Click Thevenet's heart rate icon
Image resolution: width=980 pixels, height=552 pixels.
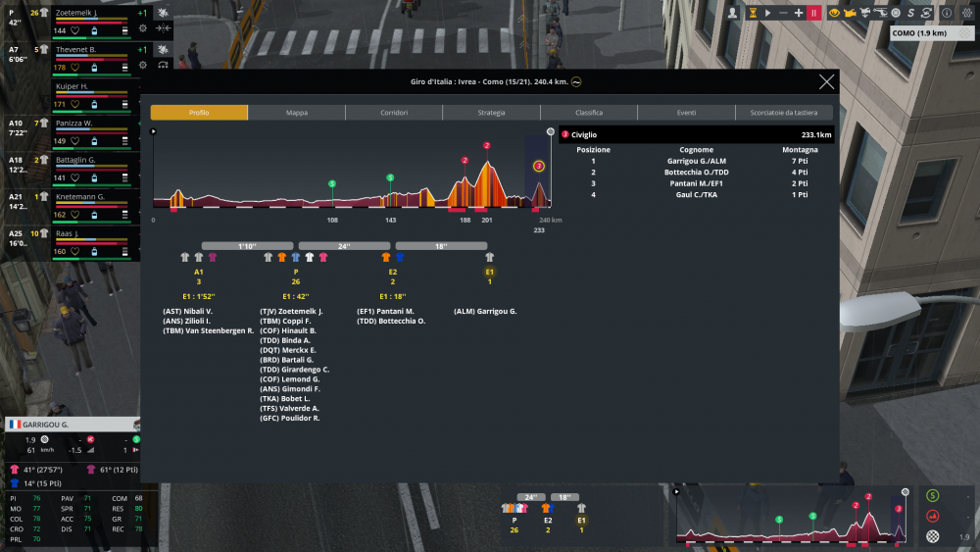pos(75,68)
